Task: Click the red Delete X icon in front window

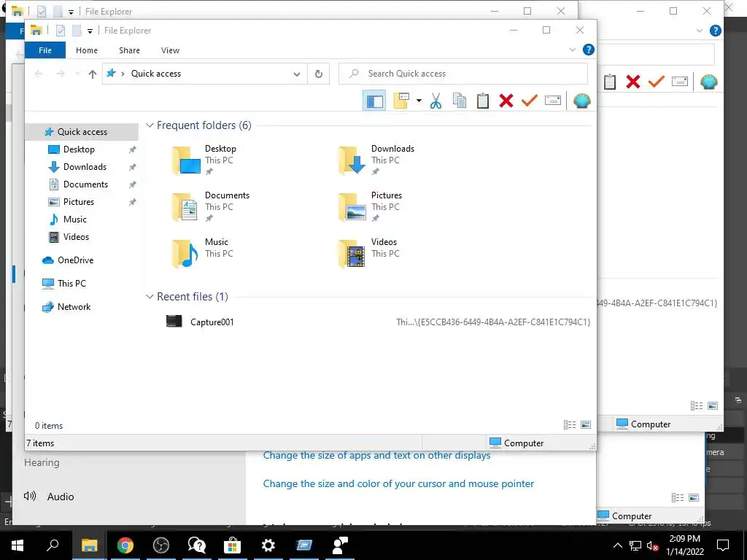Action: (x=506, y=101)
